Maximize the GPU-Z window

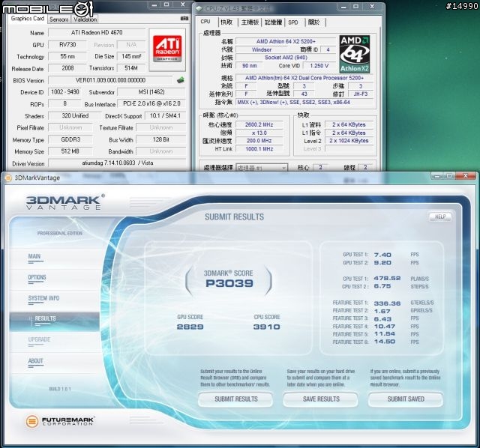coord(166,4)
